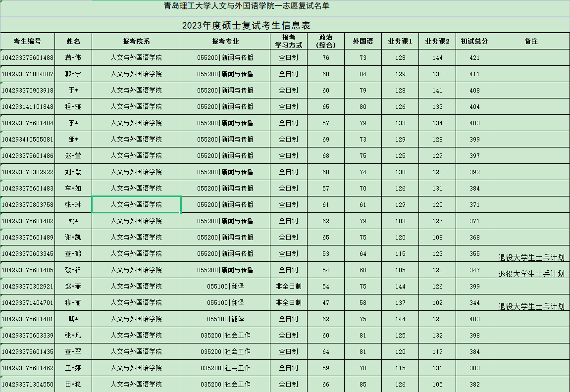Click the 业务课1 column header
Screen dimensions: 570x392
click(400, 41)
